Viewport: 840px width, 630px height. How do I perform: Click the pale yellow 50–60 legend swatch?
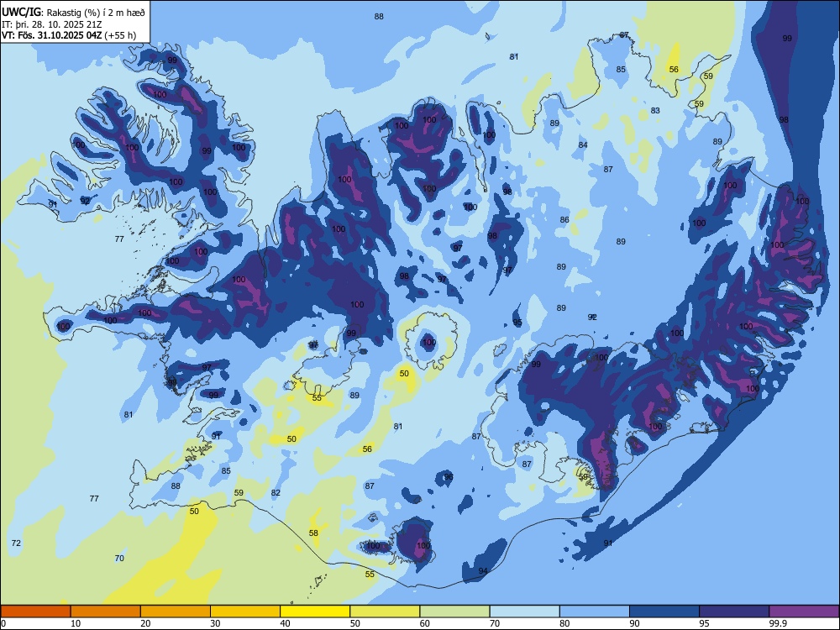[385, 612]
